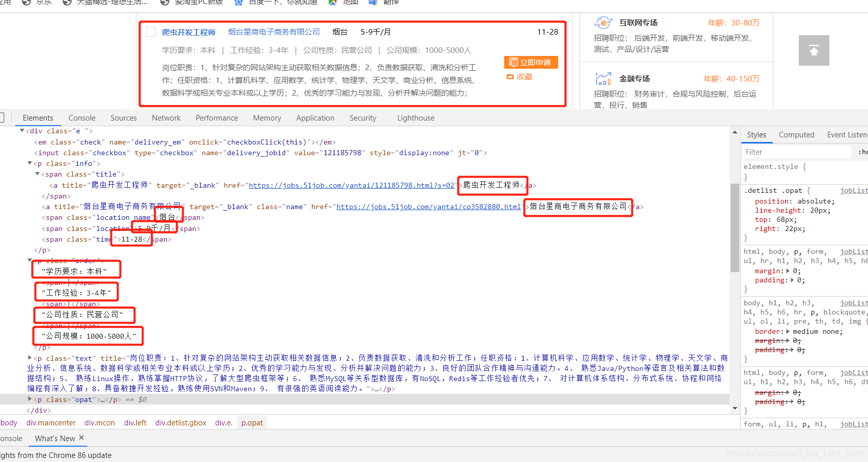Select div.mcon in the breadcrumb
The image size is (868, 462).
coord(100,423)
